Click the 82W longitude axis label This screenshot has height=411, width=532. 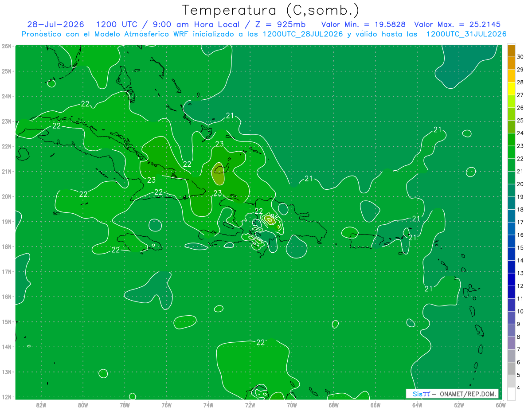coord(41,405)
